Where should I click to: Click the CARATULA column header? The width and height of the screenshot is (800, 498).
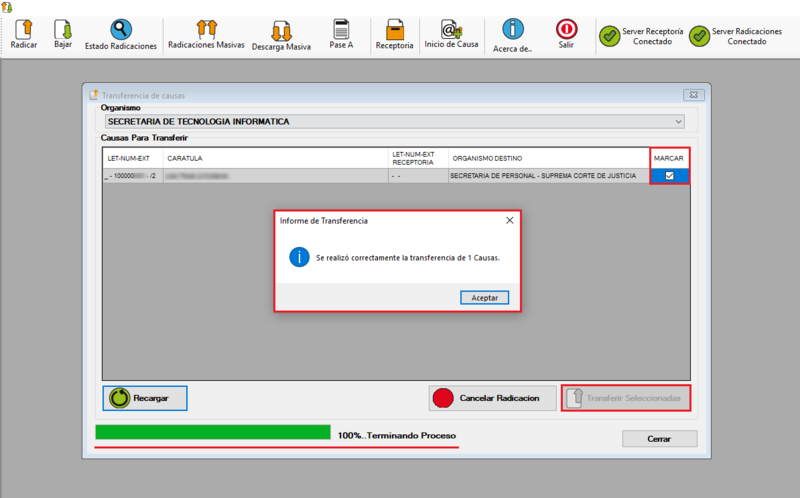click(276, 158)
